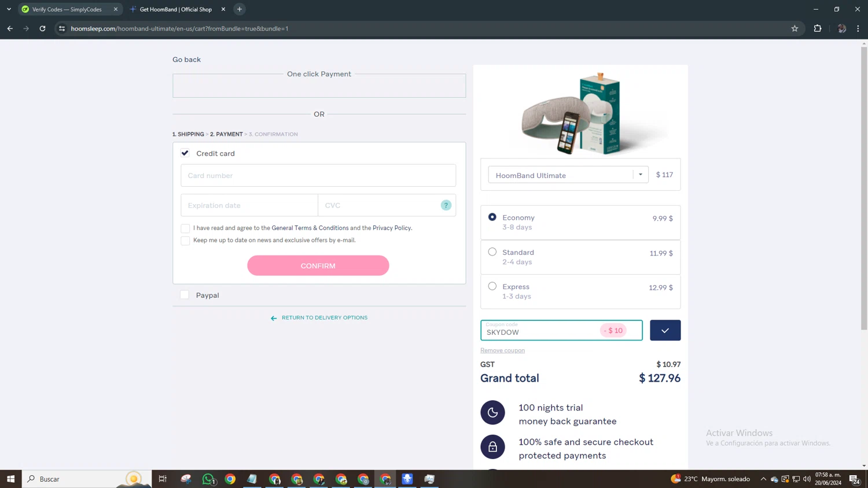Viewport: 868px width, 488px height.
Task: Click the browser back arrow
Action: [x=10, y=28]
